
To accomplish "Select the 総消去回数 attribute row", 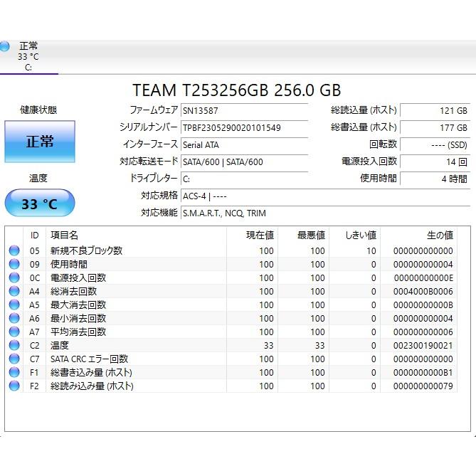I will pyautogui.click(x=232, y=291).
